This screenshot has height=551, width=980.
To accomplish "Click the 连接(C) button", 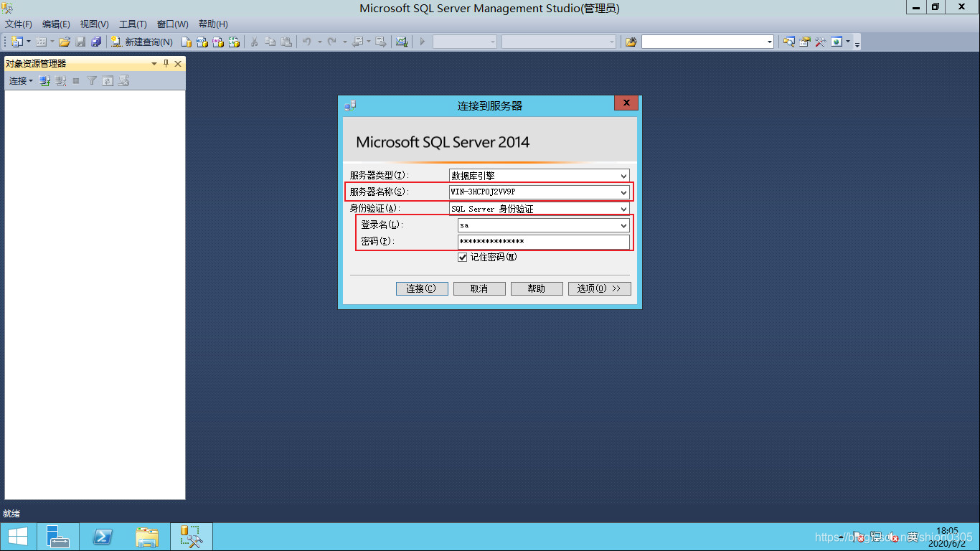I will pyautogui.click(x=422, y=288).
